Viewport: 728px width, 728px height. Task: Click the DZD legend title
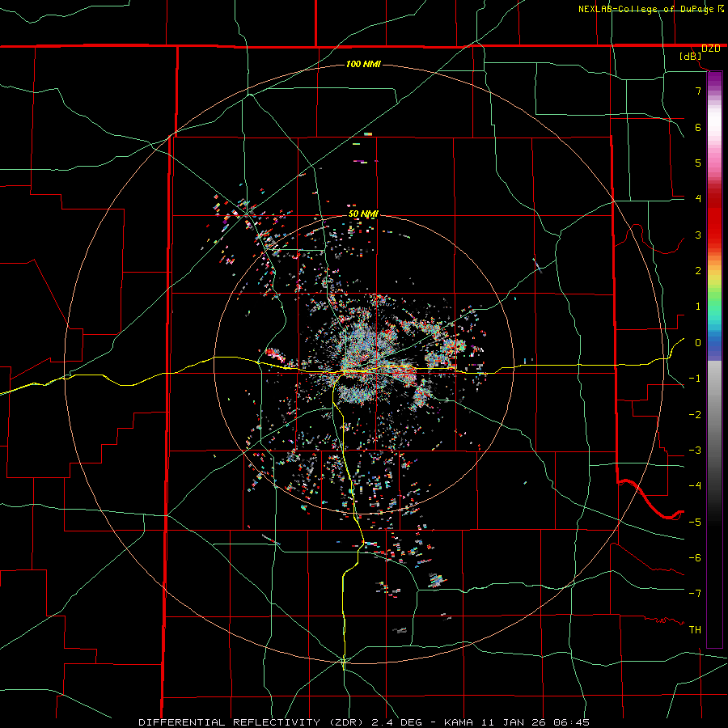(710, 49)
